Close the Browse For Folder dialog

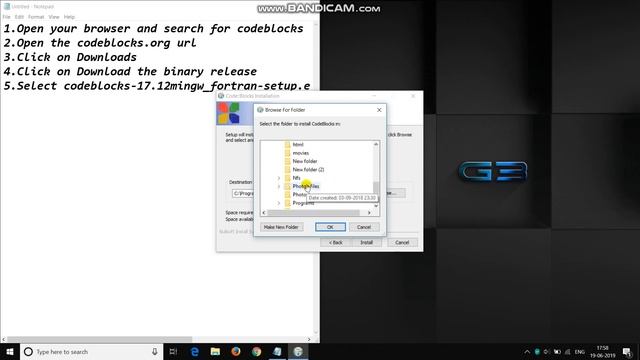[x=379, y=110]
